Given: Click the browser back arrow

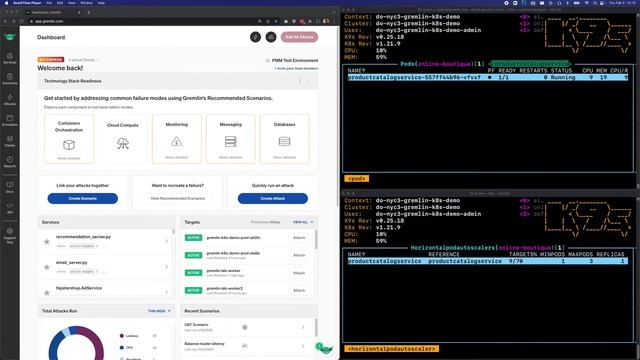Looking at the screenshot, I should 5,21.
